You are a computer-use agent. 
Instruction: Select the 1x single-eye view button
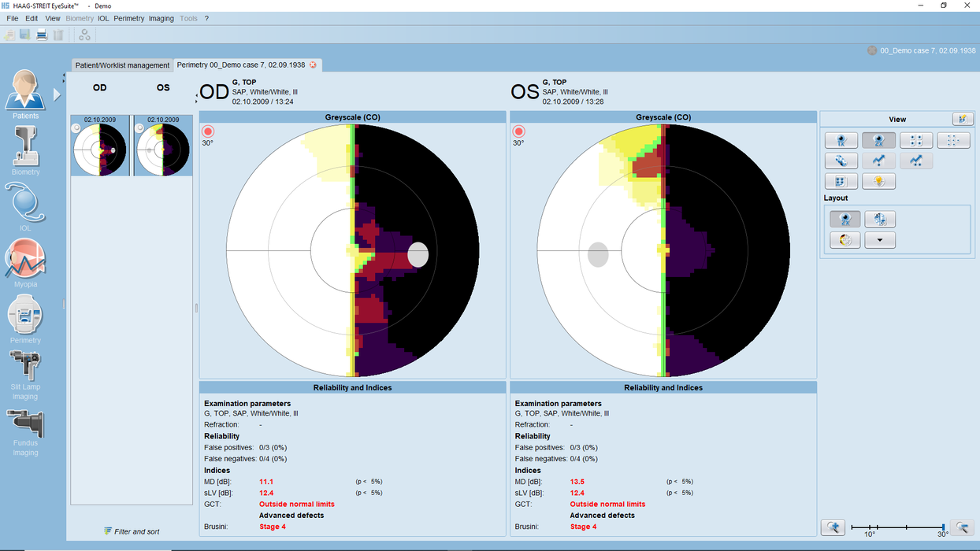(841, 141)
